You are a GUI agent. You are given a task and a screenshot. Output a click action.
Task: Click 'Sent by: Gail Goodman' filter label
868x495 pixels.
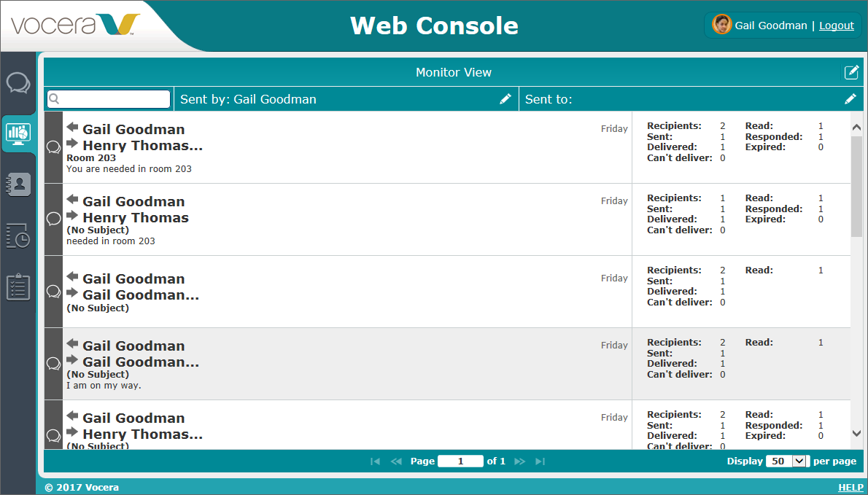point(249,100)
